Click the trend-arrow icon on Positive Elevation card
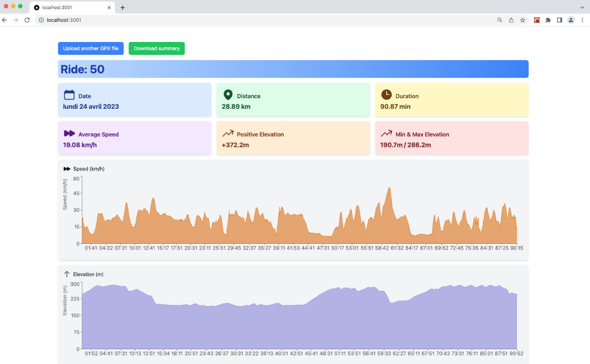590x364 pixels. [228, 134]
